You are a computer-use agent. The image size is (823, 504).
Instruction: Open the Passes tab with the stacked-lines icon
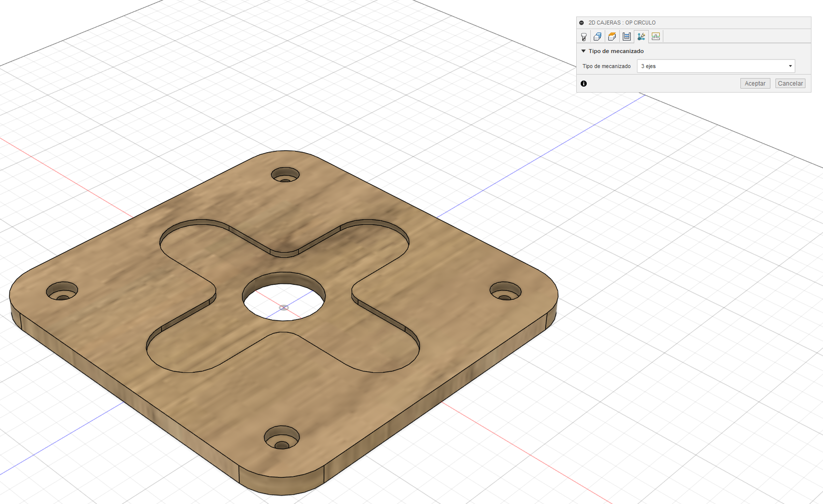click(x=626, y=37)
